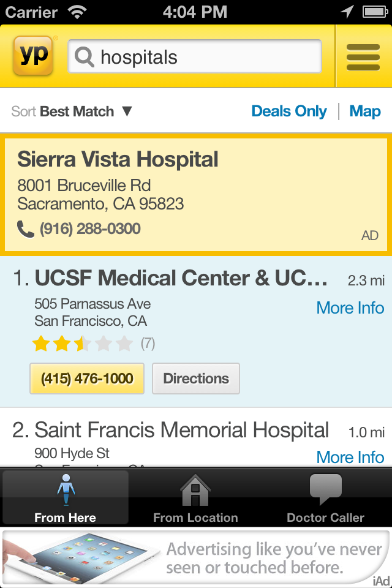Select the From Location house icon

click(195, 490)
